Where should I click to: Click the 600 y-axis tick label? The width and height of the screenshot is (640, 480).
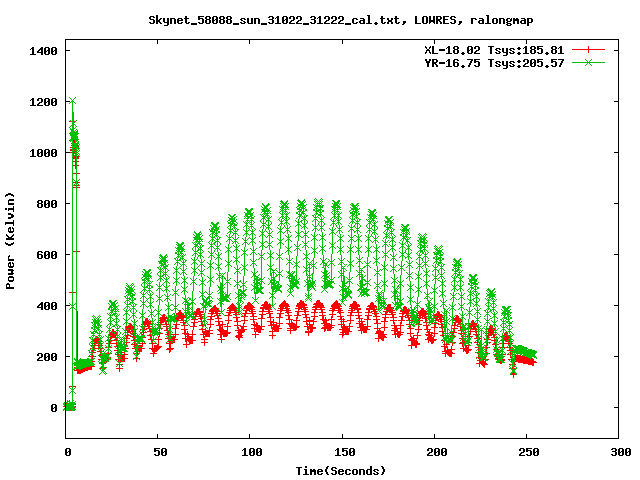pos(47,255)
